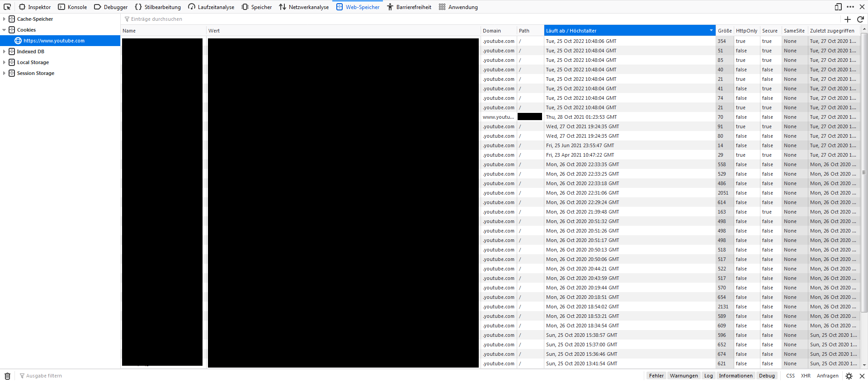Select row expiring Fri, 23 Apr 2021 10:47:22

click(490, 155)
